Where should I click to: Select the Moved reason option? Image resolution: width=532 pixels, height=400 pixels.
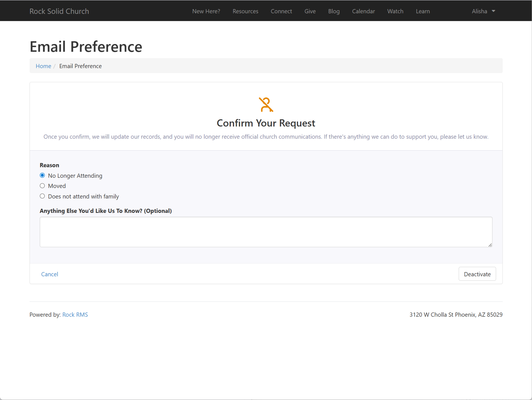point(42,186)
